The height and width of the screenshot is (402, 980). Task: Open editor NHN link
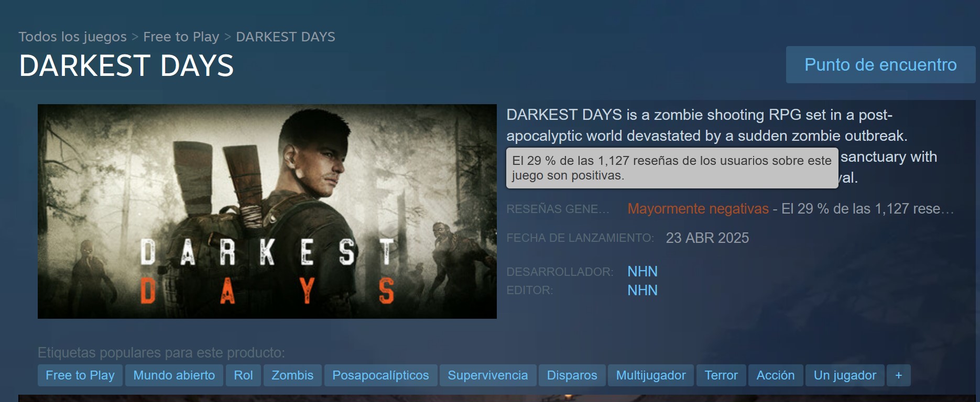643,291
